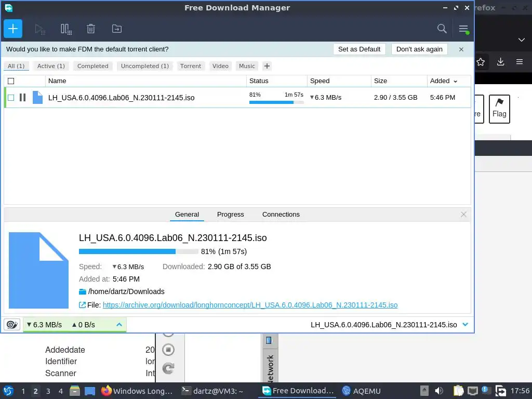Tick the select-all checkbox in header
Viewport: 532px width, 399px height.
point(11,81)
